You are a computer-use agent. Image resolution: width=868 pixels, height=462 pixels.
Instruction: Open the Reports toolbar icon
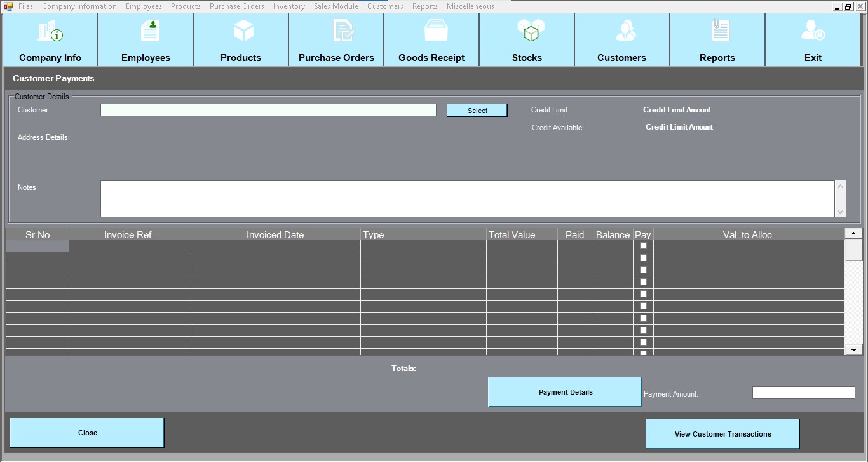(721, 31)
